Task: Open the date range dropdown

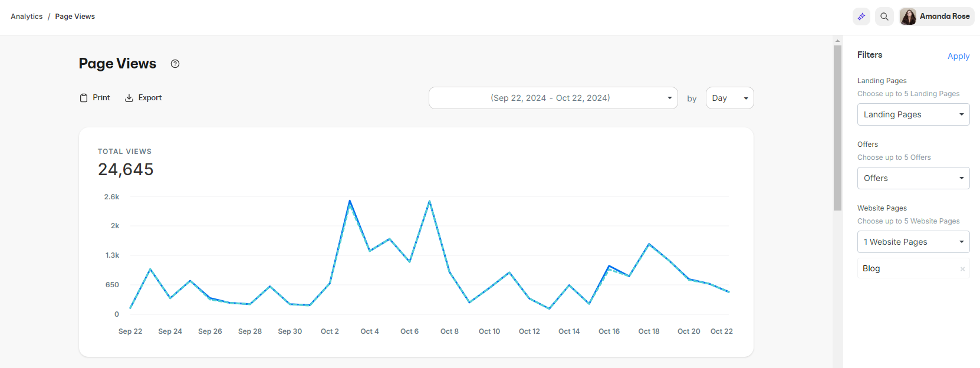Action: click(553, 98)
